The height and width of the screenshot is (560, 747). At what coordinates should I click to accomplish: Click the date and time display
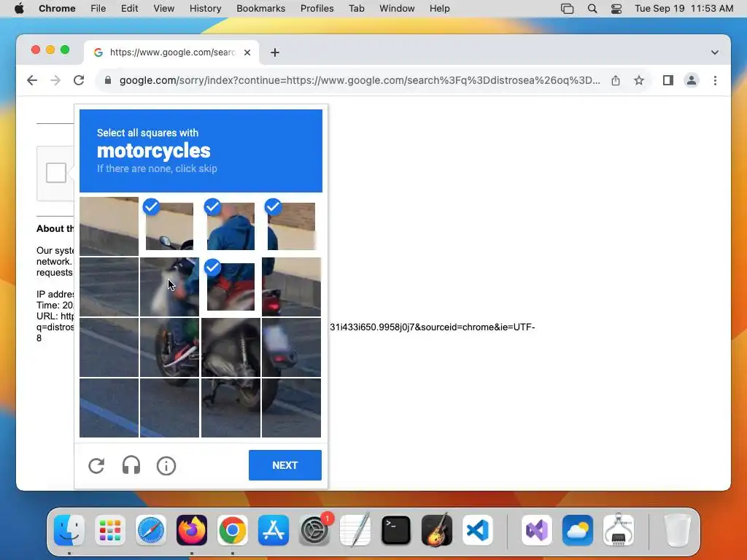[684, 9]
